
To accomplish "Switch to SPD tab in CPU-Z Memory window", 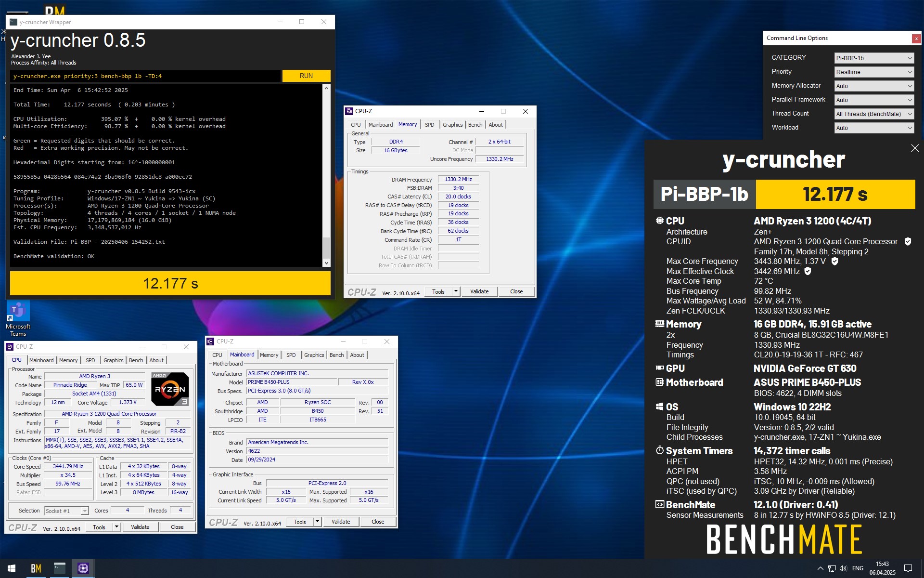I will (429, 125).
